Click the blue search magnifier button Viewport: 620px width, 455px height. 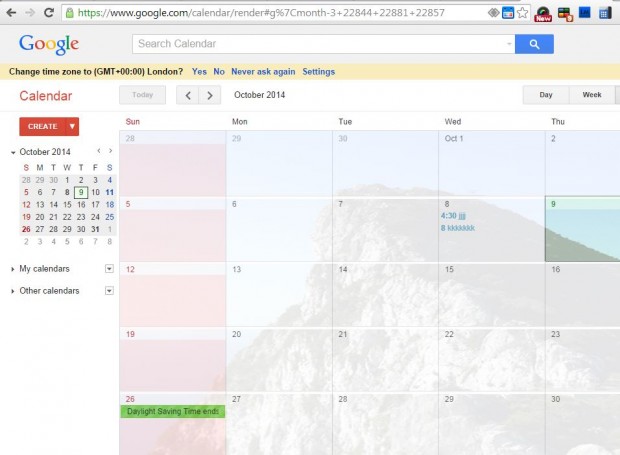pos(534,44)
